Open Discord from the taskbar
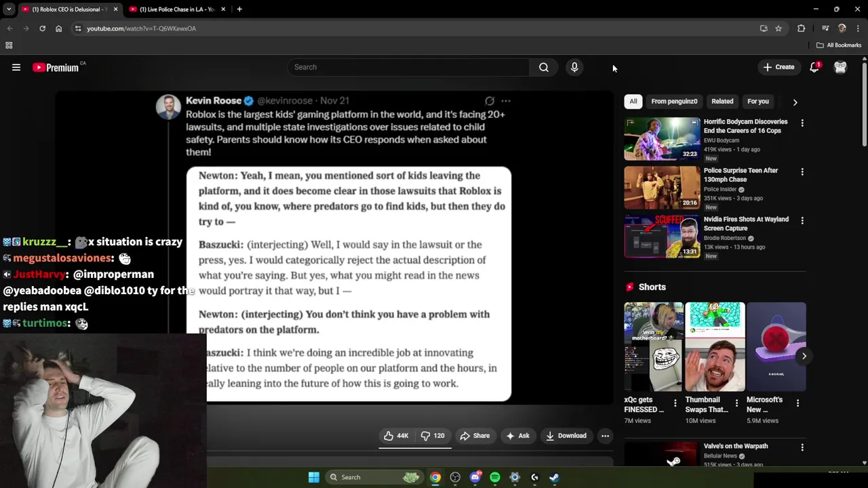 (475, 477)
